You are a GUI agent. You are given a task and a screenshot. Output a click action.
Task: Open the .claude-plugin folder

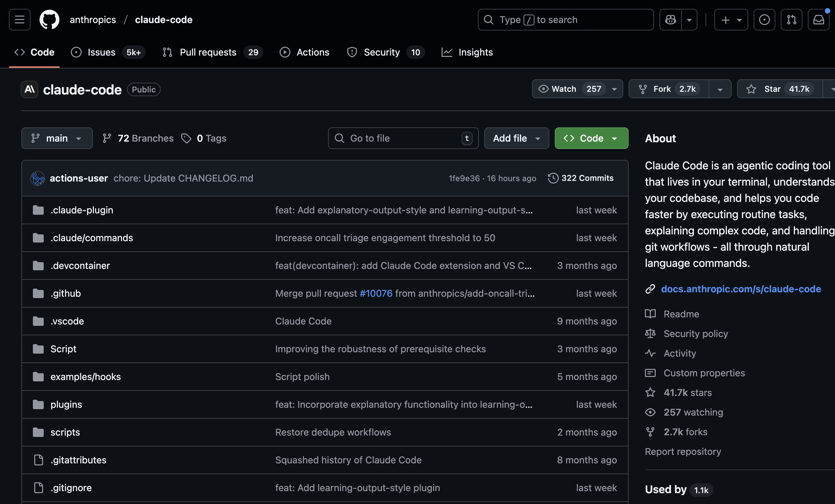coord(82,210)
